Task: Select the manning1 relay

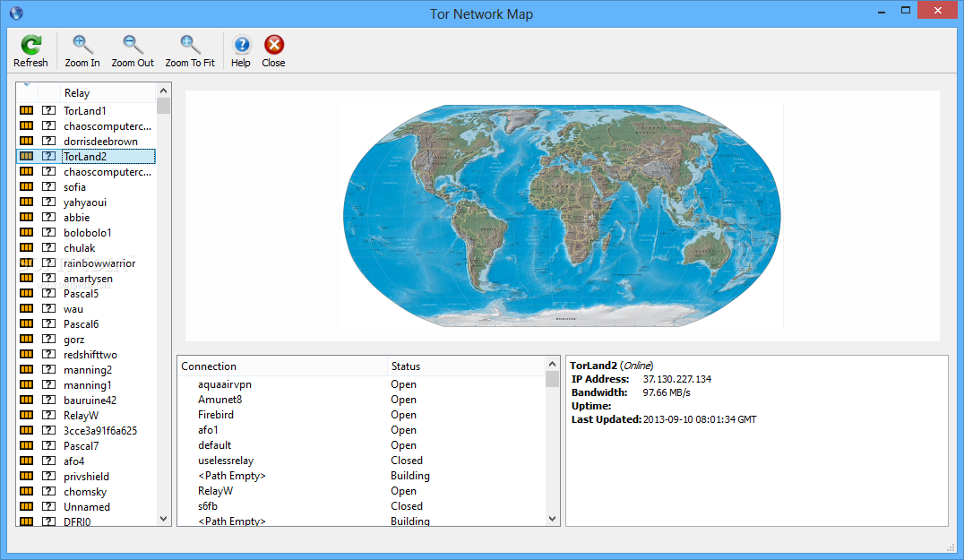Action: tap(87, 384)
